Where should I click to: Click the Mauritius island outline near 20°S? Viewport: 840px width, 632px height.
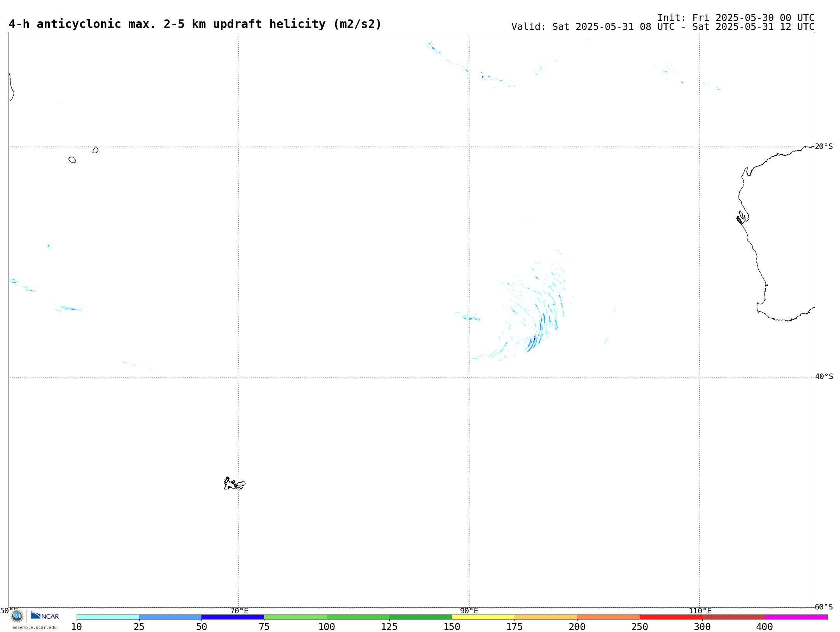coord(95,150)
